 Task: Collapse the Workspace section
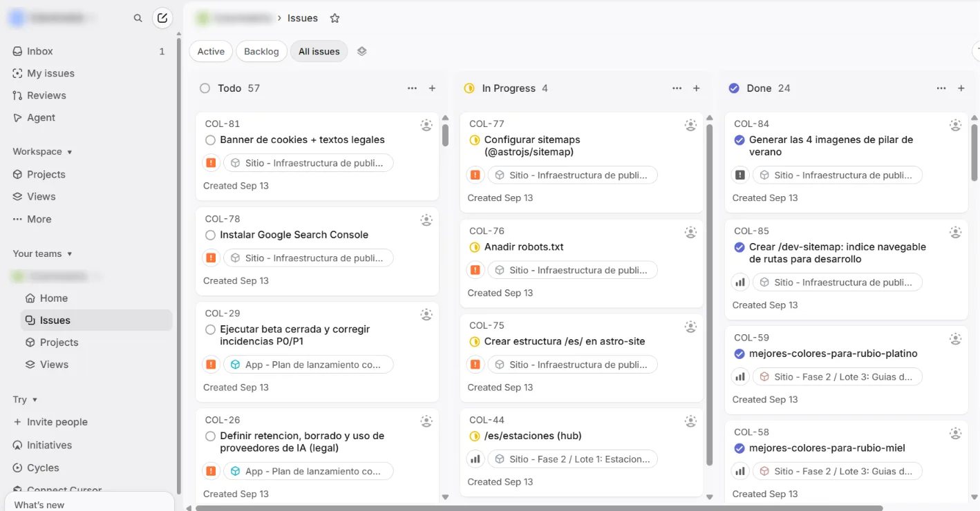42,152
